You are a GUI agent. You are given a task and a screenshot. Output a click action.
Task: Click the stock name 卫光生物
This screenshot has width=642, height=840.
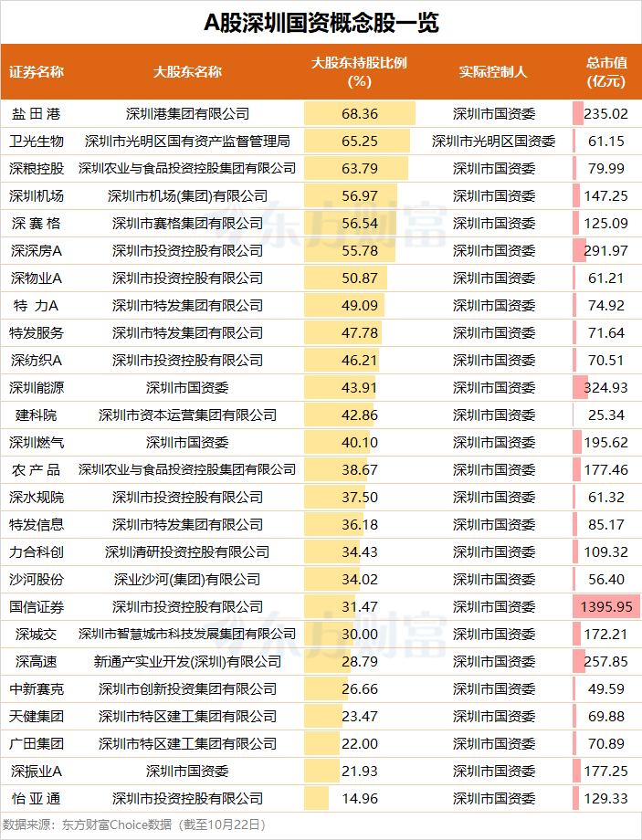tap(37, 141)
